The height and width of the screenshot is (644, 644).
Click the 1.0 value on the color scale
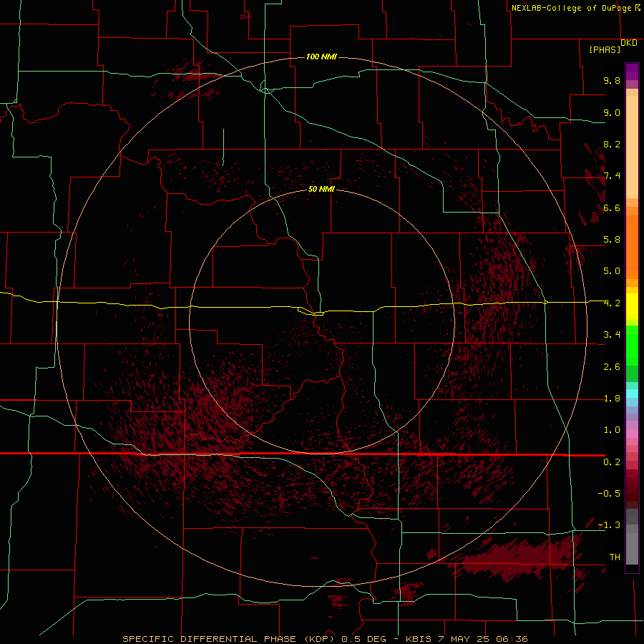click(x=612, y=430)
